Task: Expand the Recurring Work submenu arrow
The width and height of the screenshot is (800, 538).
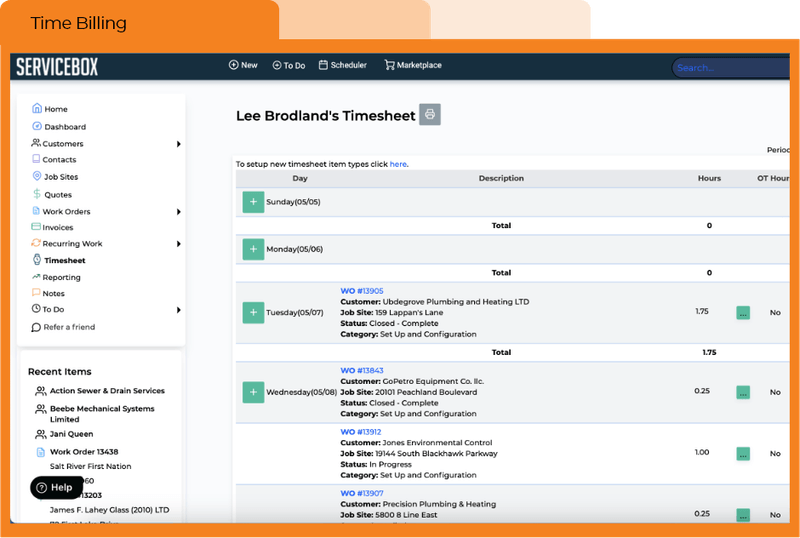Action: click(x=179, y=244)
